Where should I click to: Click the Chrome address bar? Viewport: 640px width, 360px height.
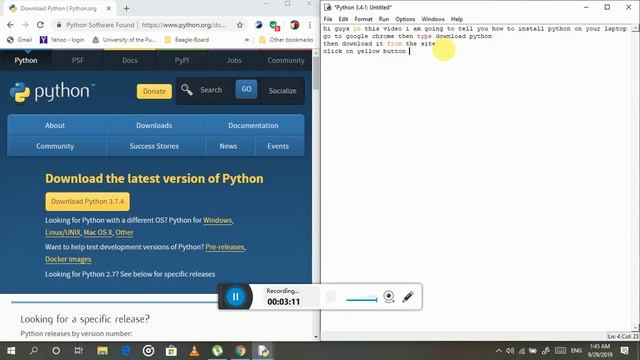[150, 25]
